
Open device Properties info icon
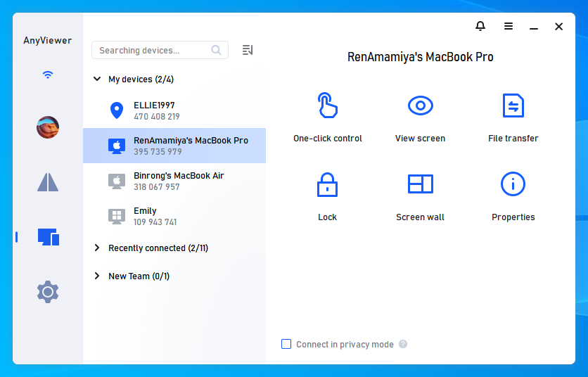coord(513,184)
